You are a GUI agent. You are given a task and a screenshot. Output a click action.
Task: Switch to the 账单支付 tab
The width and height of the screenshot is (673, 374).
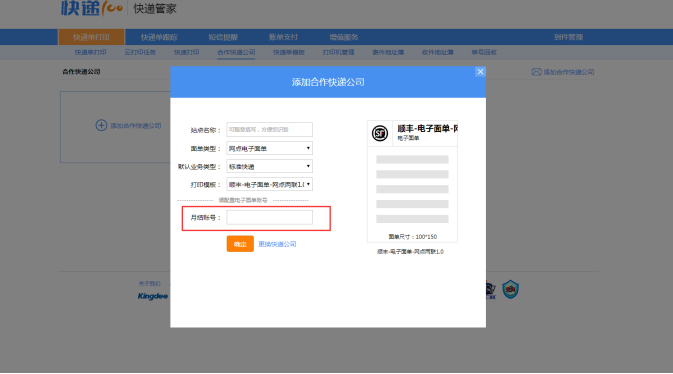click(x=283, y=37)
